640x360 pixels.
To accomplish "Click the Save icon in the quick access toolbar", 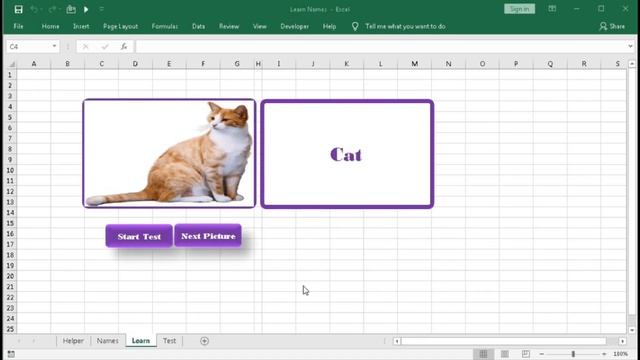I will coord(18,9).
